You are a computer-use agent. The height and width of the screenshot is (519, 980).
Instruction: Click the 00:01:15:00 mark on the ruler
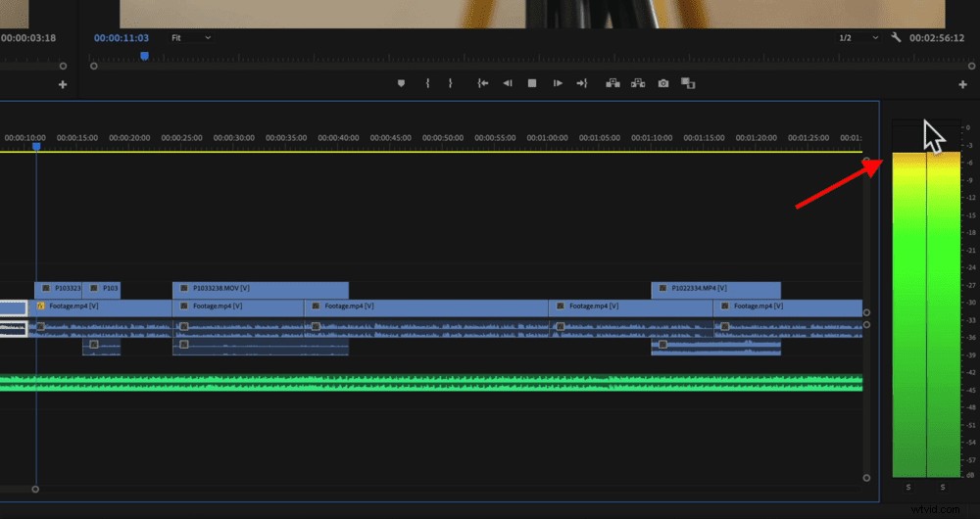[x=704, y=137]
